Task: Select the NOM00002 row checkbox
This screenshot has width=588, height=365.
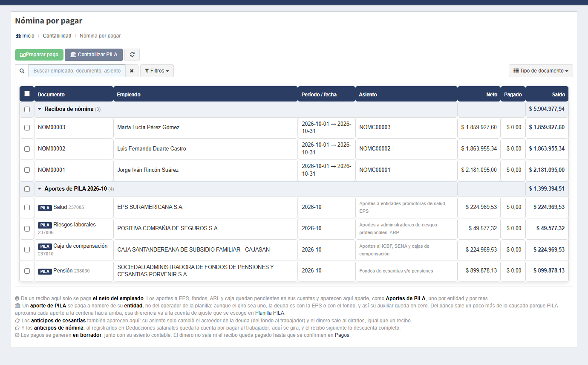Action: [x=27, y=149]
